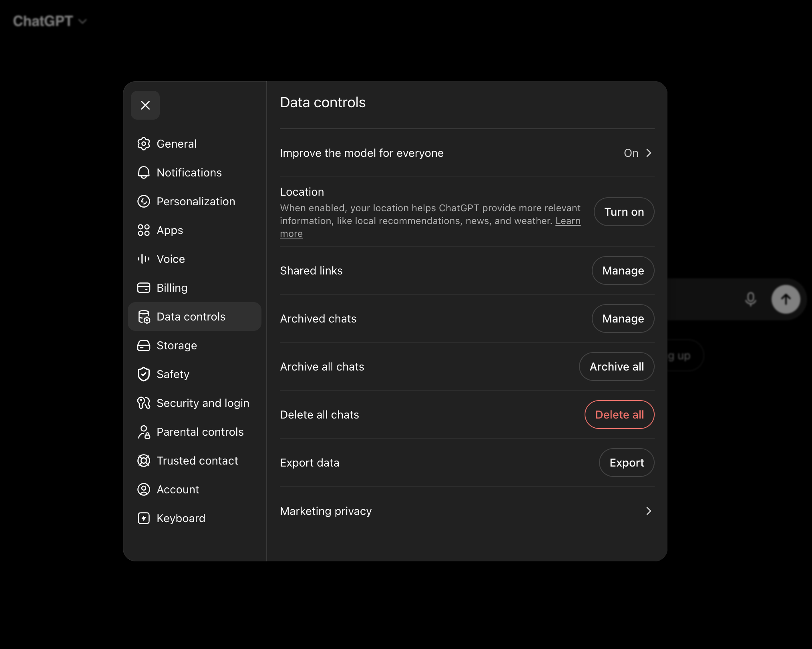Switch to Personalization settings
This screenshot has height=649, width=812.
click(x=195, y=201)
